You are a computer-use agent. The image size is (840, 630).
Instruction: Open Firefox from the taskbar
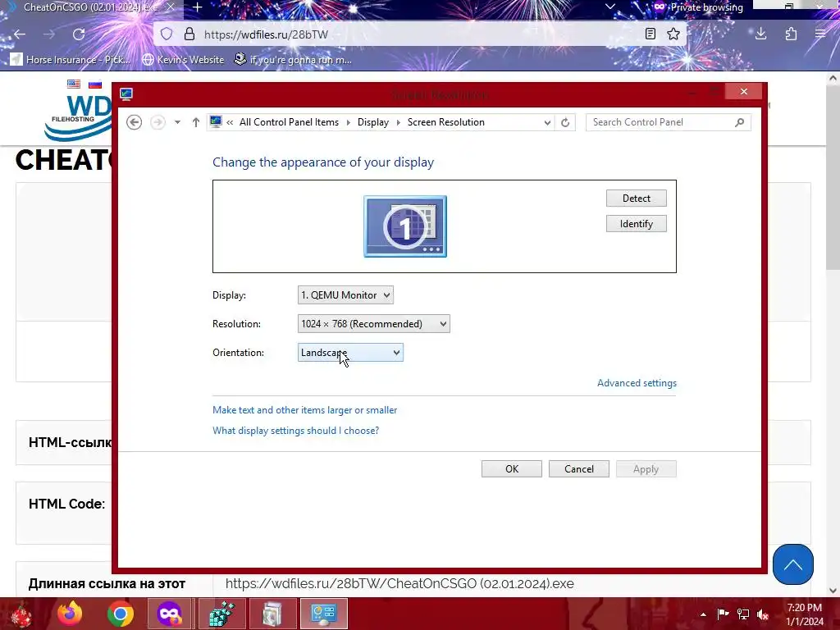coord(70,614)
